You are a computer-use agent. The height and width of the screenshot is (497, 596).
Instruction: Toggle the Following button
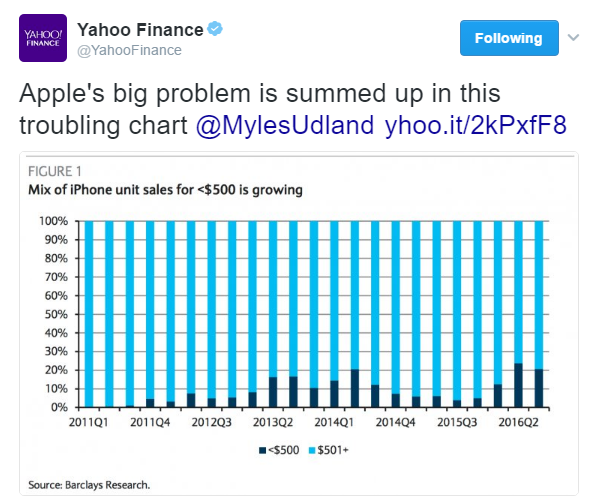509,38
